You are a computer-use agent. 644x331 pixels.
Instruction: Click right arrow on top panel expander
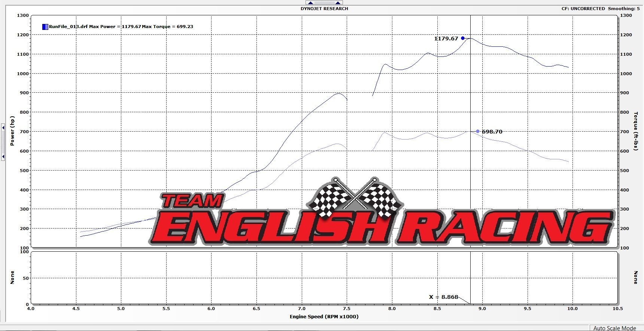(338, 3)
